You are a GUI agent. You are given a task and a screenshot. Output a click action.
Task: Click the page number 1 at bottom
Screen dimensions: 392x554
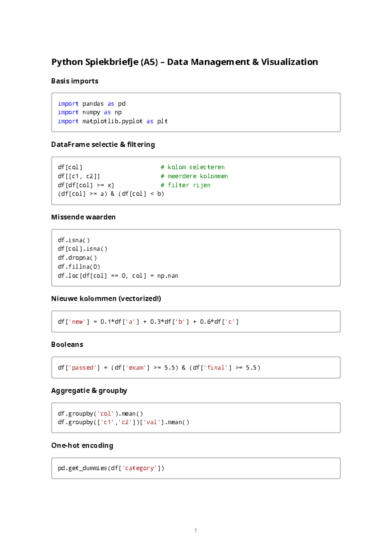pyautogui.click(x=196, y=530)
